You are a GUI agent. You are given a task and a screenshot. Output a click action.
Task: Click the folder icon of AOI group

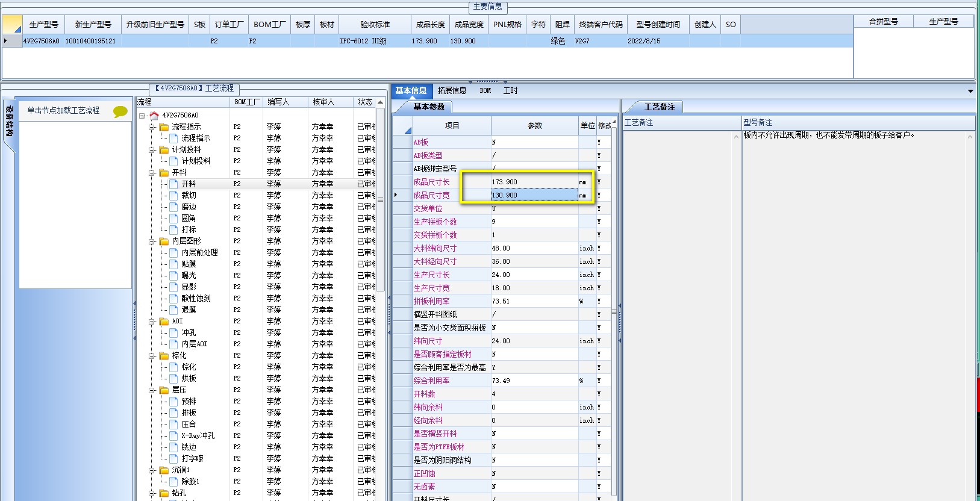164,321
